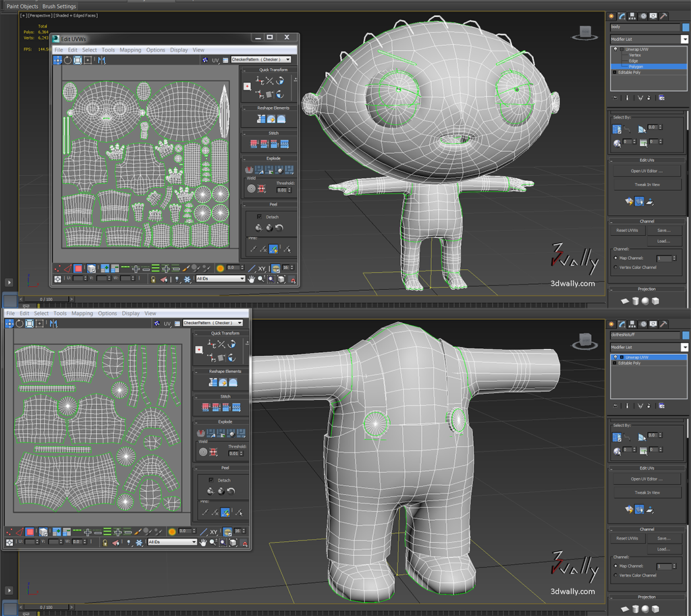
Task: Click the Pan hand icon in bottom Edit UVWs window
Action: 203,542
